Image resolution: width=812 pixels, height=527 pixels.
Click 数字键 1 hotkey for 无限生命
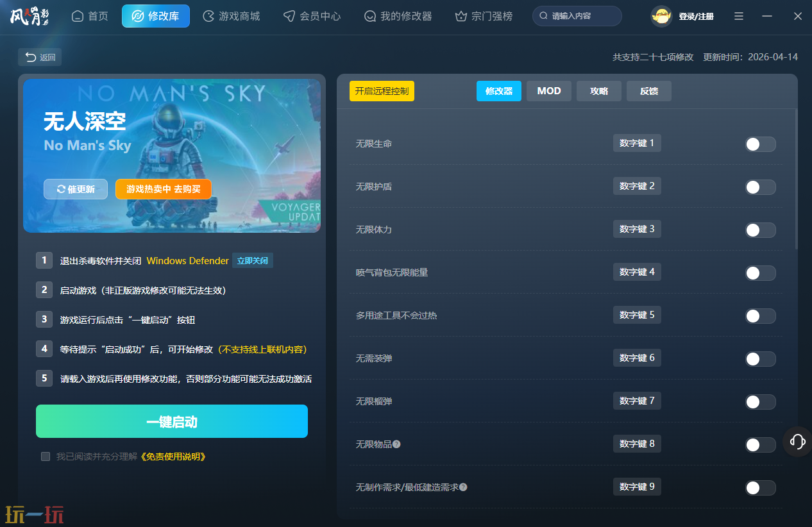[637, 143]
